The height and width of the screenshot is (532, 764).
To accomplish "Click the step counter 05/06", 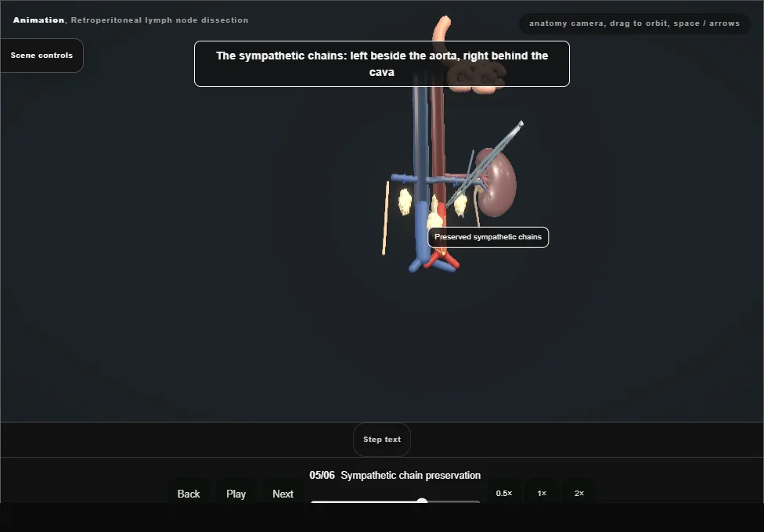I will [322, 475].
